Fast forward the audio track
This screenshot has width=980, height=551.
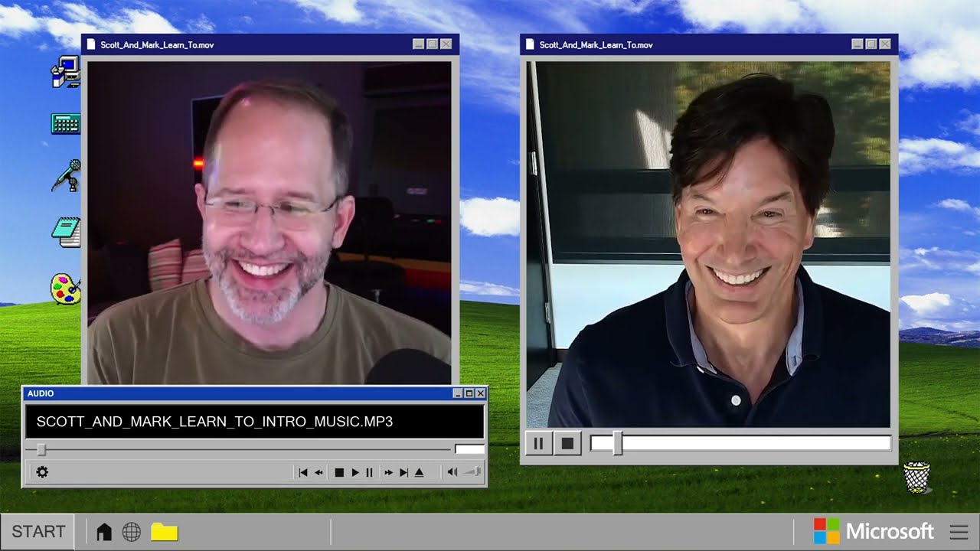coord(389,473)
